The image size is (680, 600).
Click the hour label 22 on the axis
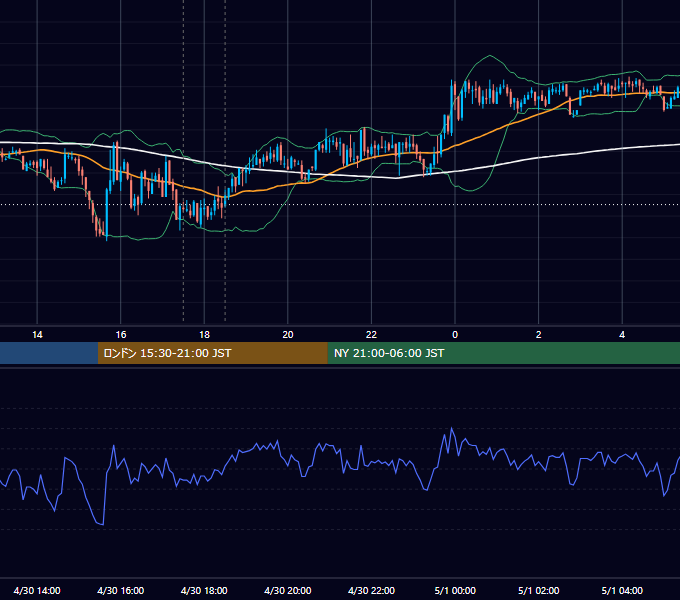[x=371, y=335]
